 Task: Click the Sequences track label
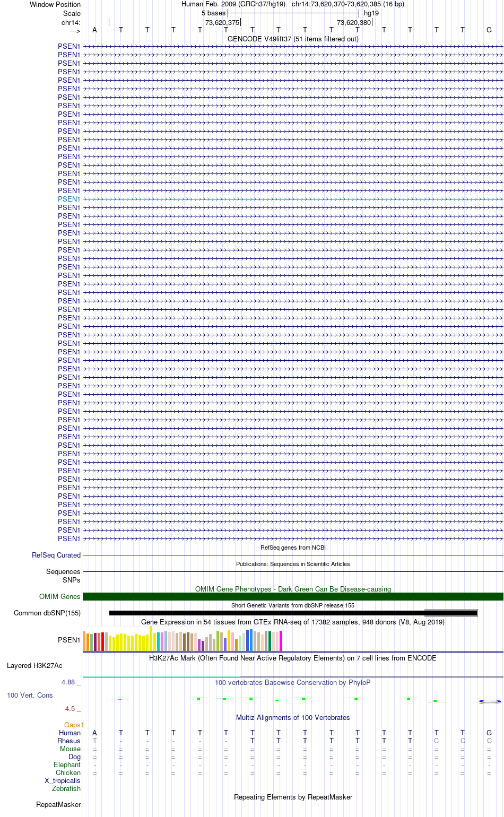63,571
